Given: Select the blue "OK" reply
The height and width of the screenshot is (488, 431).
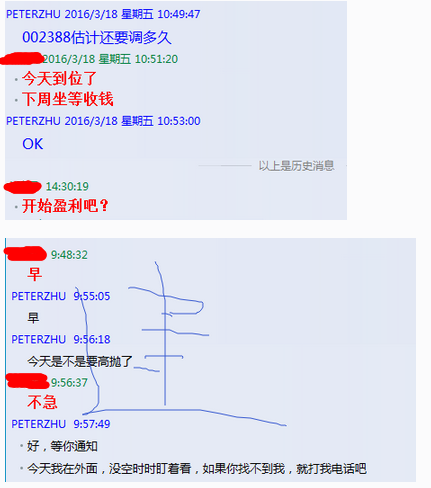Looking at the screenshot, I should pyautogui.click(x=33, y=144).
